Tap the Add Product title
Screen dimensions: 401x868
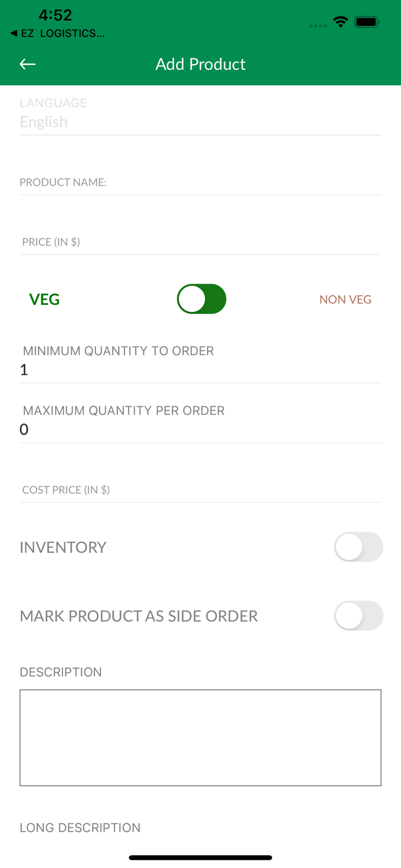(200, 64)
